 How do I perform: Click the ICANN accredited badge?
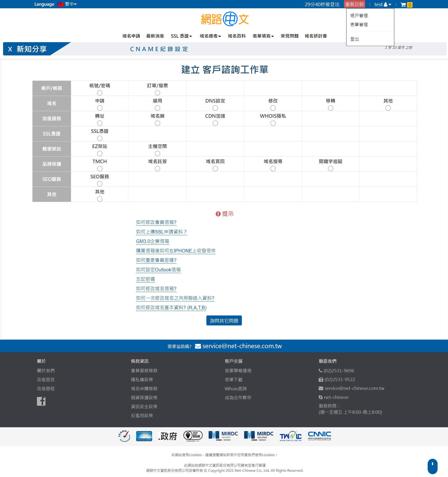coord(124,436)
